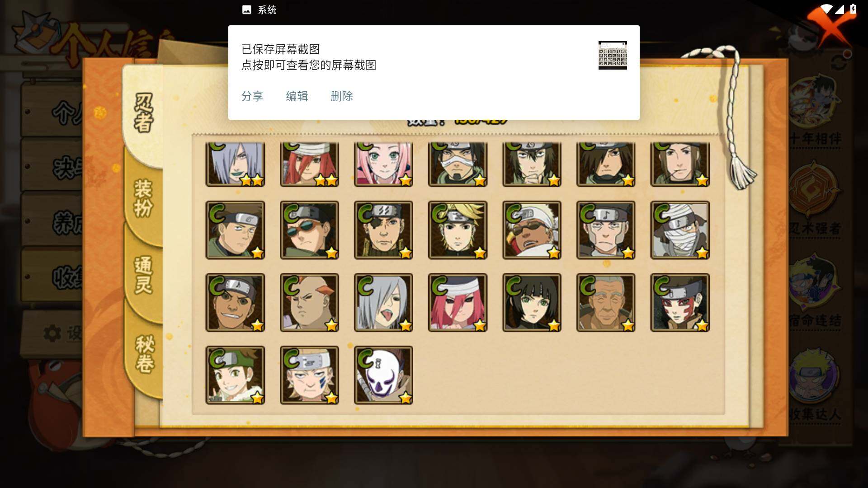Choose the bandaged-face ninja with music-note headband

[x=680, y=230]
